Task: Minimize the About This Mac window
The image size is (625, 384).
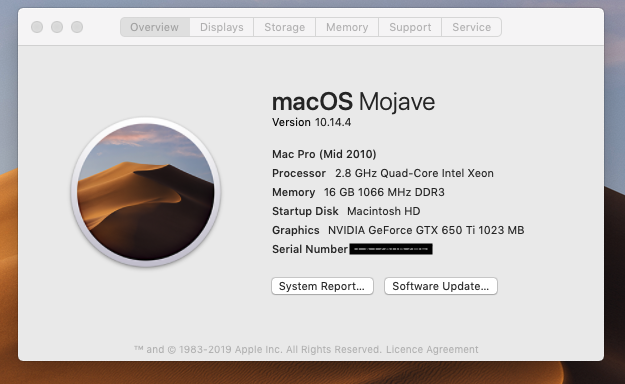Action: click(x=57, y=27)
